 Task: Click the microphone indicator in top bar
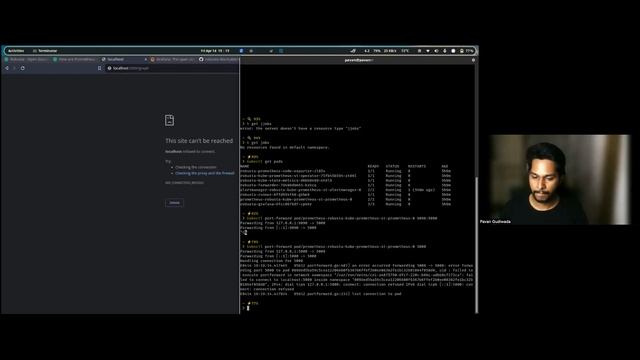click(444, 51)
